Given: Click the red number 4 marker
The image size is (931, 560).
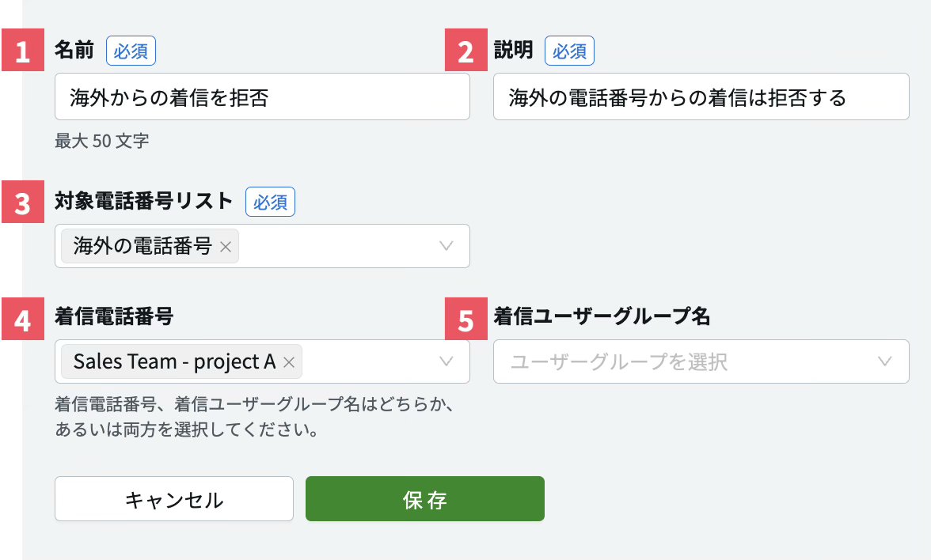Looking at the screenshot, I should pos(23,319).
